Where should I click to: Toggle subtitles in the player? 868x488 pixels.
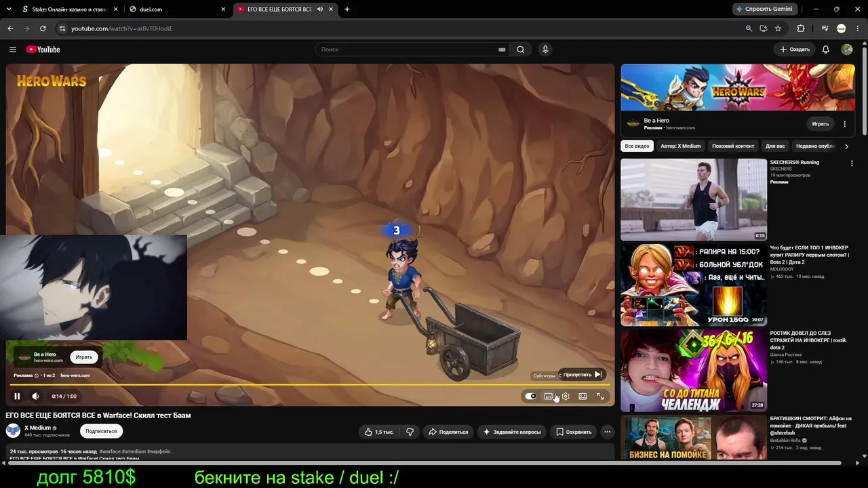548,396
